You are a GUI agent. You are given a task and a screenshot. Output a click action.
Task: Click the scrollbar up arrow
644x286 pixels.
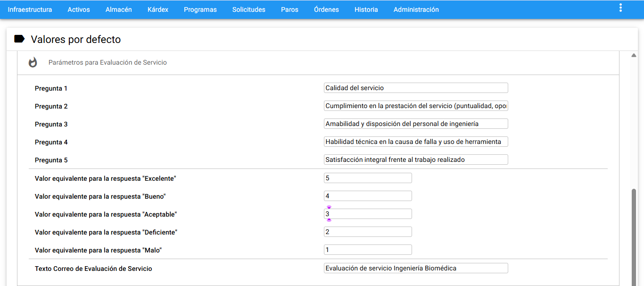click(634, 55)
